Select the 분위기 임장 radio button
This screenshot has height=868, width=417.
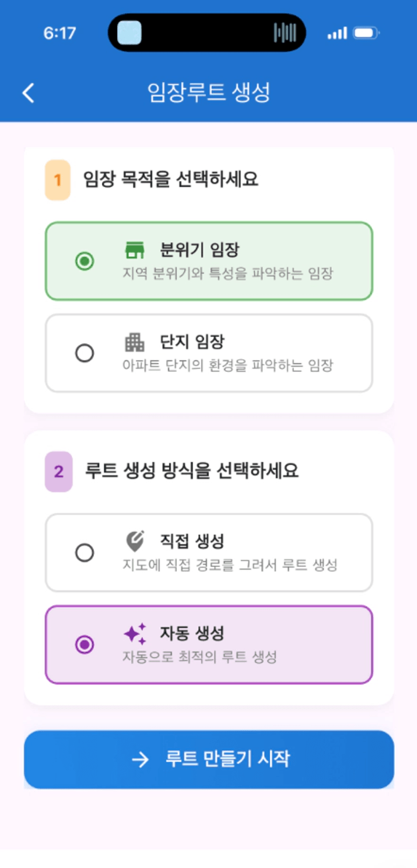coord(85,261)
